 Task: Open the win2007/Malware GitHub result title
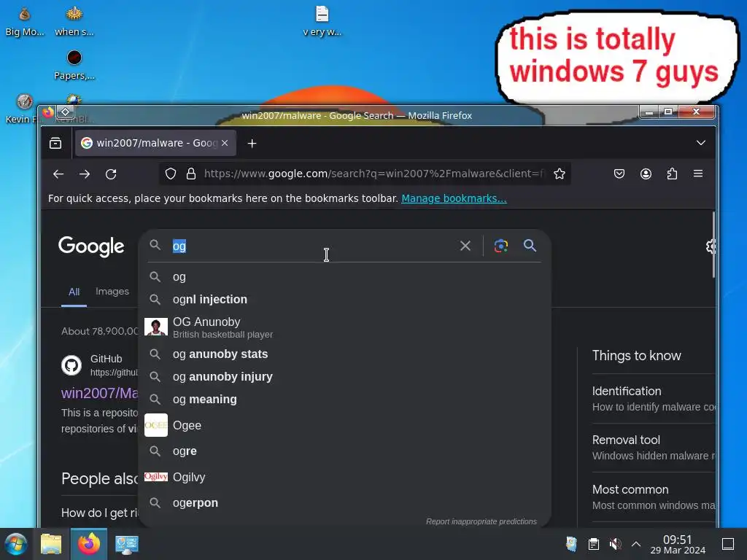[x=99, y=393]
